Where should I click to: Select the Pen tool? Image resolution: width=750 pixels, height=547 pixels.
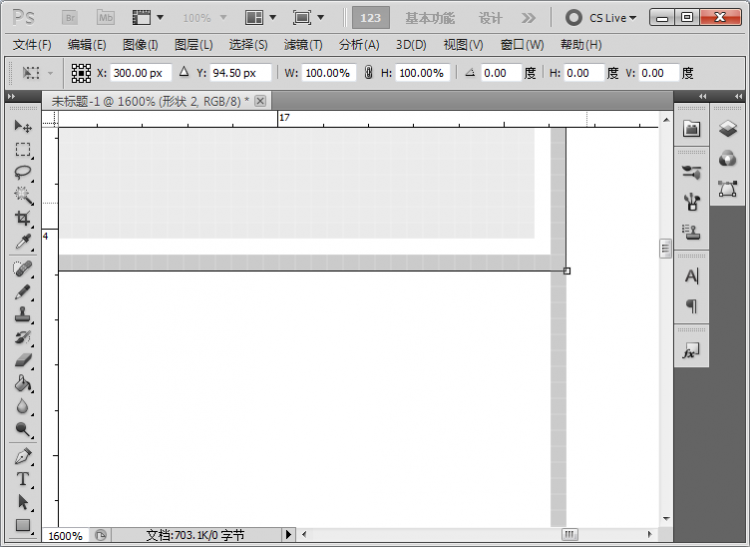22,457
